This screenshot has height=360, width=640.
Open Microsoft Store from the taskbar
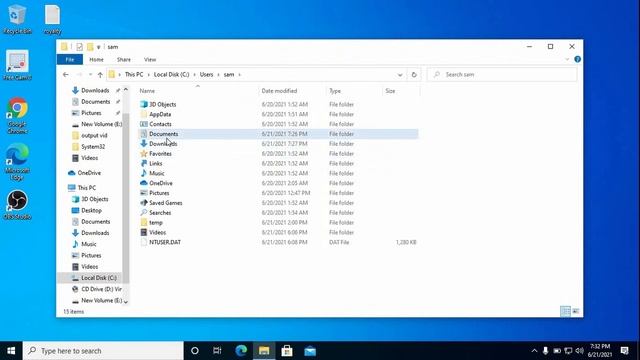[287, 351]
